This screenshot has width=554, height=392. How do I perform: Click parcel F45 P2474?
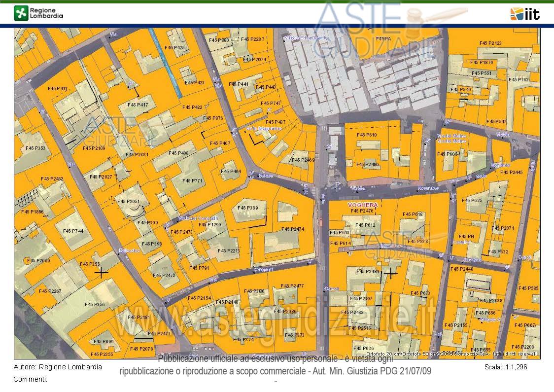click(x=293, y=229)
